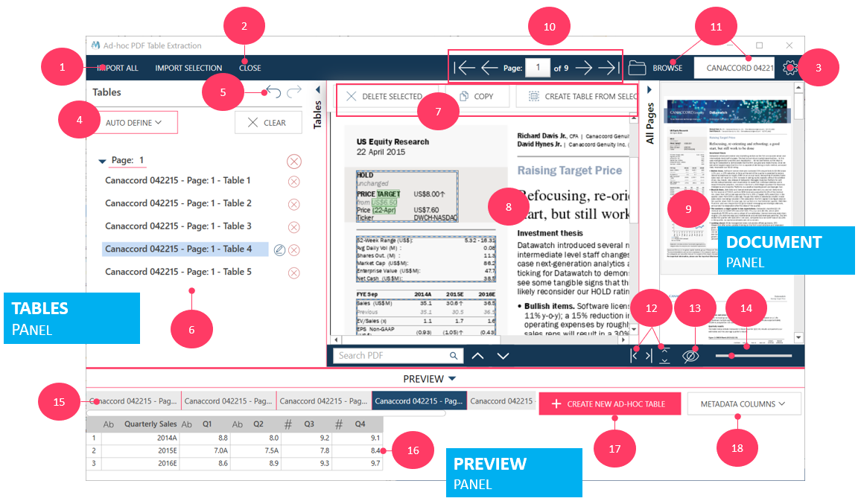The image size is (861, 504).
Task: Click Create Table From Selection
Action: click(576, 96)
